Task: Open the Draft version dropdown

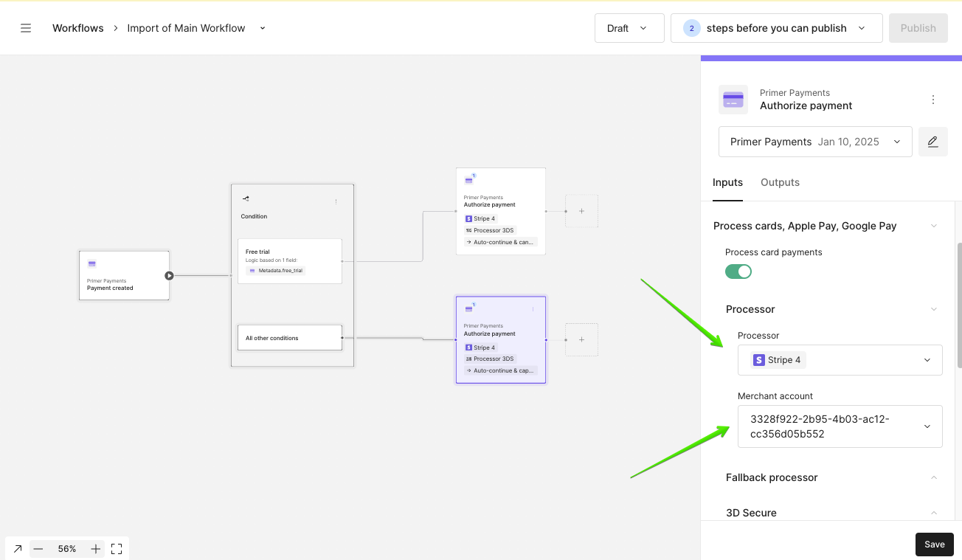Action: pos(629,28)
